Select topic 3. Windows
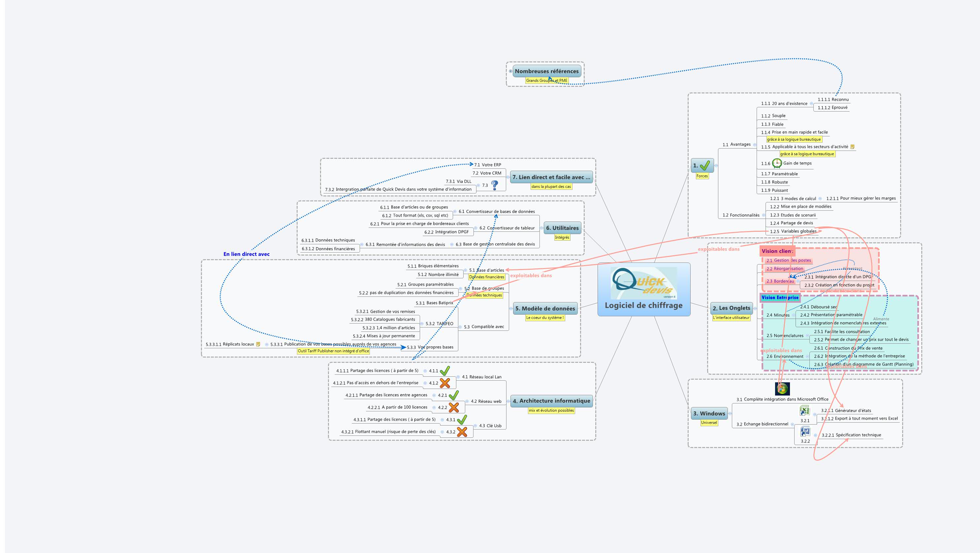 (x=709, y=413)
